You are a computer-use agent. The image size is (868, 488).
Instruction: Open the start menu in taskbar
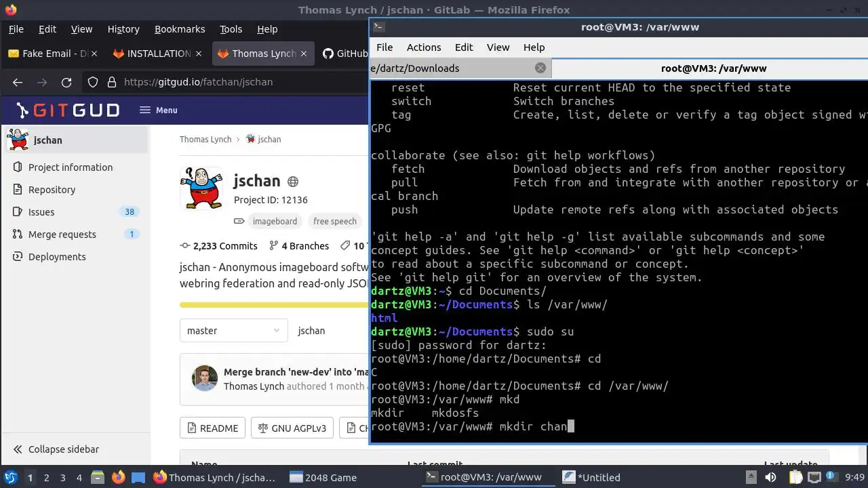point(10,477)
